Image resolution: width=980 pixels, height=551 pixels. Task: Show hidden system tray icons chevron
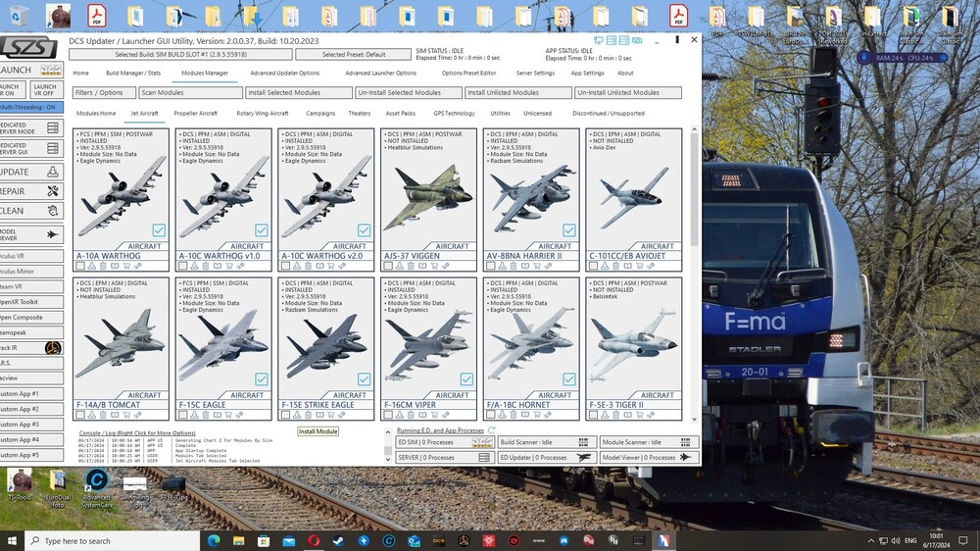870,540
